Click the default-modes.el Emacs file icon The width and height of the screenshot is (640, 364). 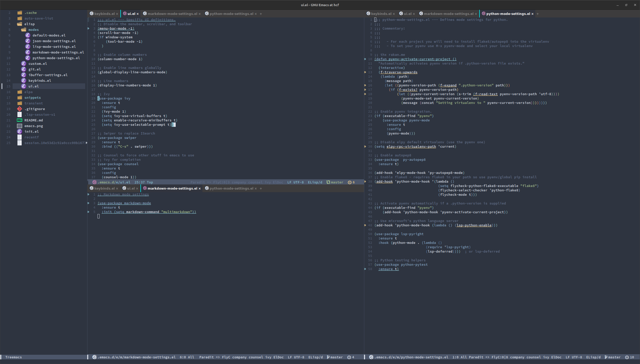coord(28,35)
